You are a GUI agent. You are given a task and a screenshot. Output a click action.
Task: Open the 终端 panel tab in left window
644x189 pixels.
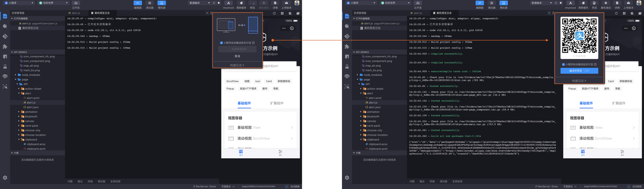(x=90, y=181)
